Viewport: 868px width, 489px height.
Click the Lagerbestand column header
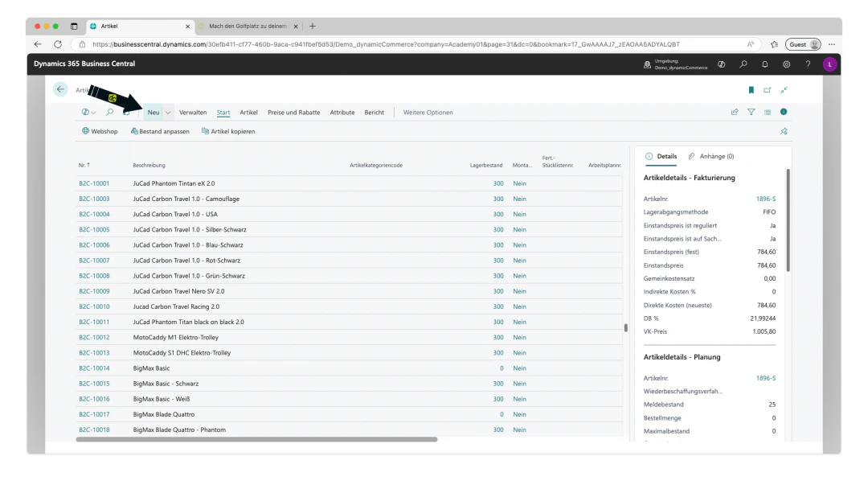click(486, 165)
